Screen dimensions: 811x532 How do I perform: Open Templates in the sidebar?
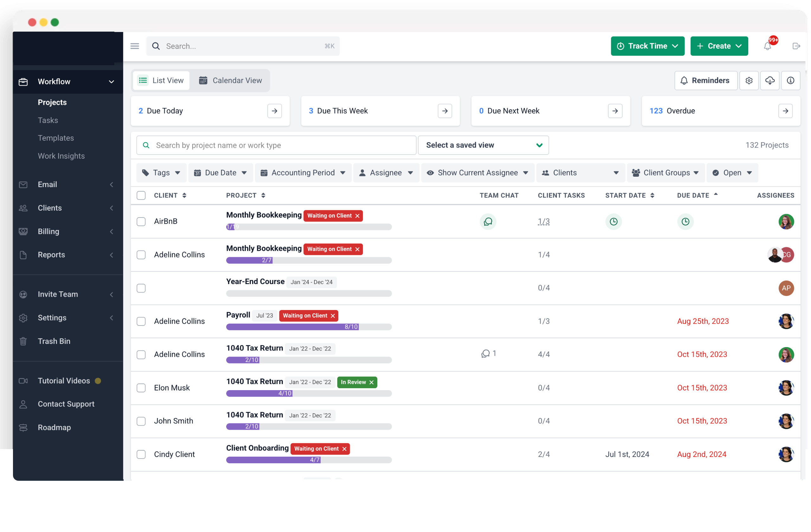[56, 138]
